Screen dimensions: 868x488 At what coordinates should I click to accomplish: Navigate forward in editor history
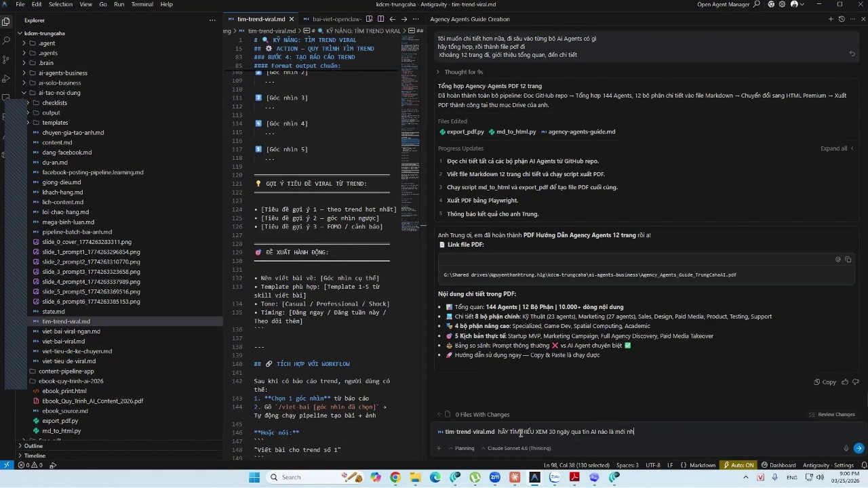403,19
